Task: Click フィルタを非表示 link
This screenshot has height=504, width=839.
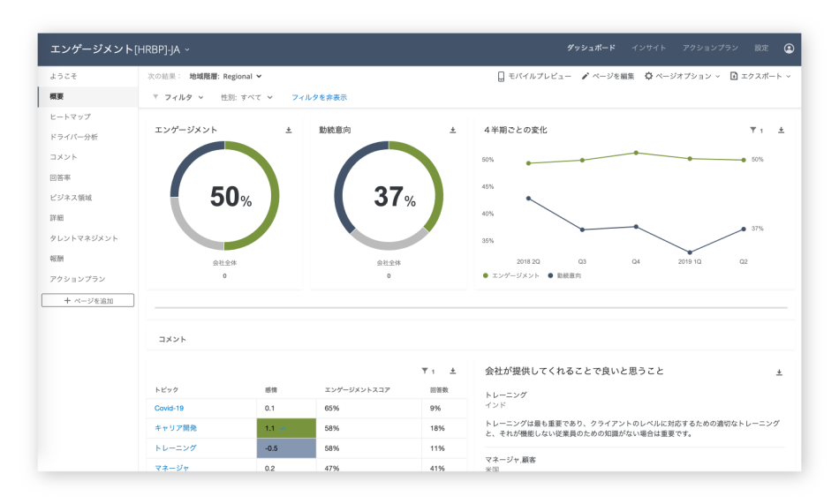Action: [319, 97]
